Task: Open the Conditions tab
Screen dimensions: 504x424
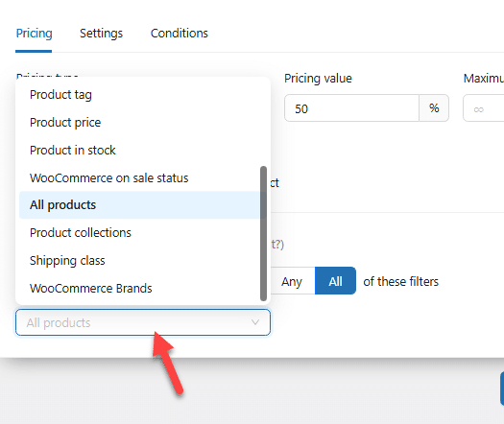Action: point(180,34)
